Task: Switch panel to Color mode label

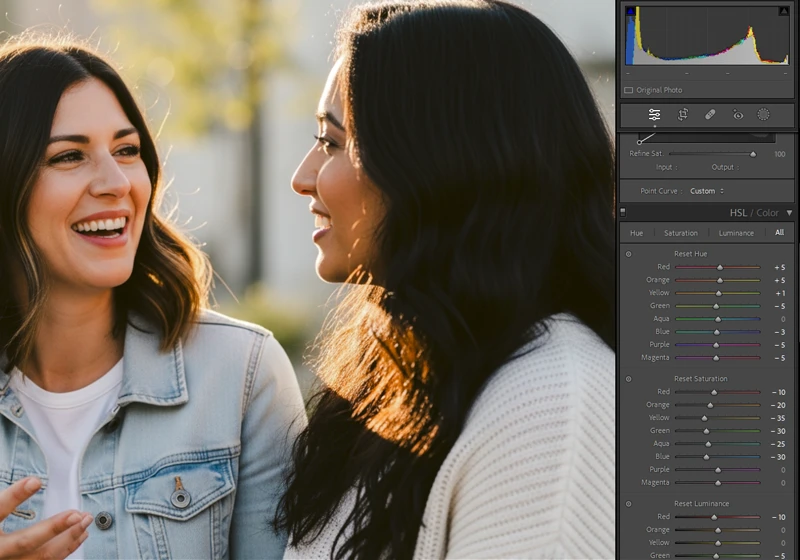Action: (767, 213)
